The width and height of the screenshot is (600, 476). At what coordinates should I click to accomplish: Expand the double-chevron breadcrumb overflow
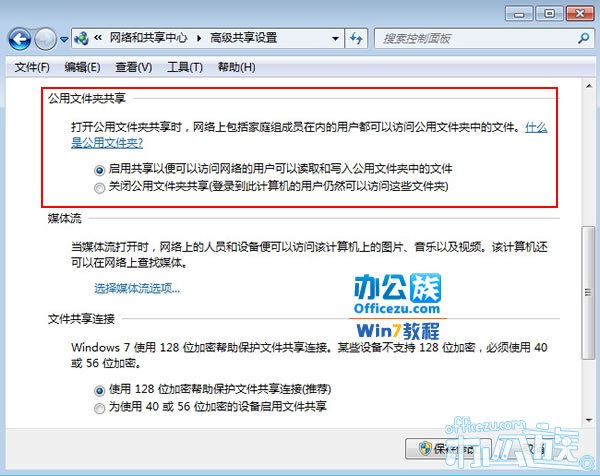pos(98,38)
